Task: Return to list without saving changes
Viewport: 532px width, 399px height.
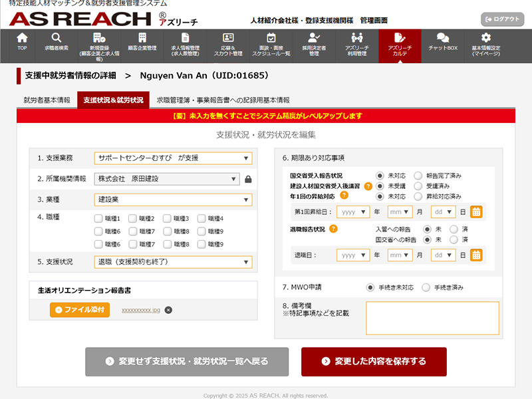Action: pyautogui.click(x=187, y=362)
